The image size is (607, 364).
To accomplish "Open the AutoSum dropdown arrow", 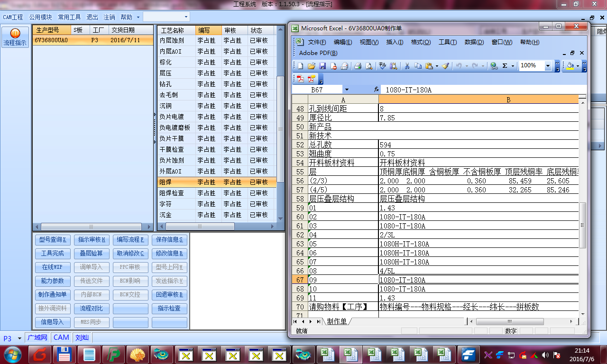I will point(513,66).
